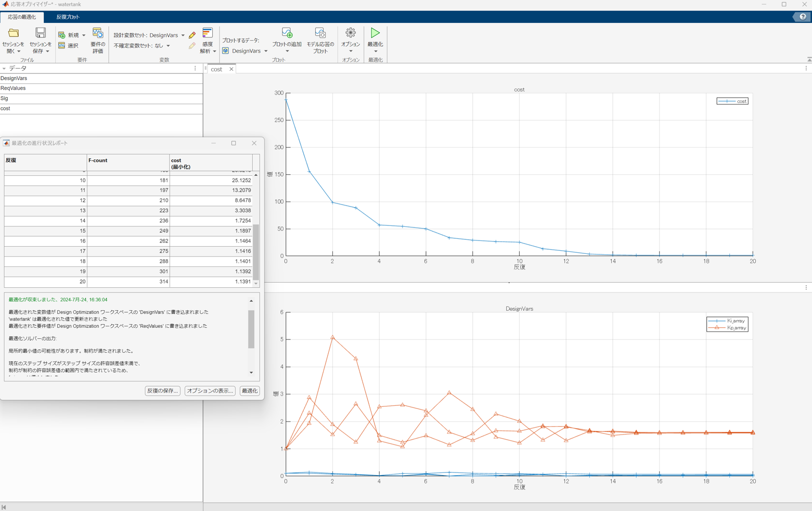Click the DesignVars cube icon in plot data
The height and width of the screenshot is (511, 812).
226,51
